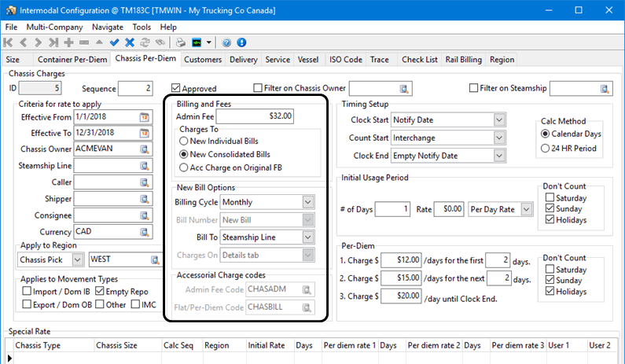Toggle the Approved checkbox
625x364 pixels.
click(176, 89)
